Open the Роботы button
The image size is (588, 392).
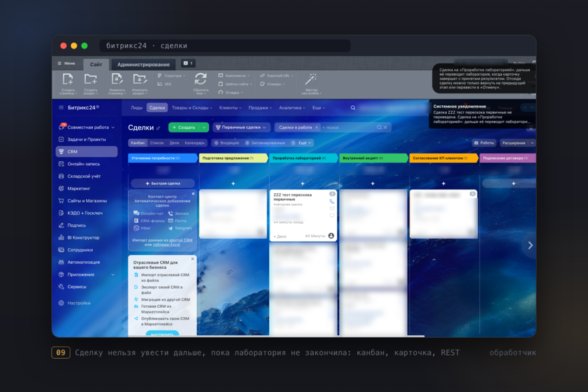[x=484, y=143]
